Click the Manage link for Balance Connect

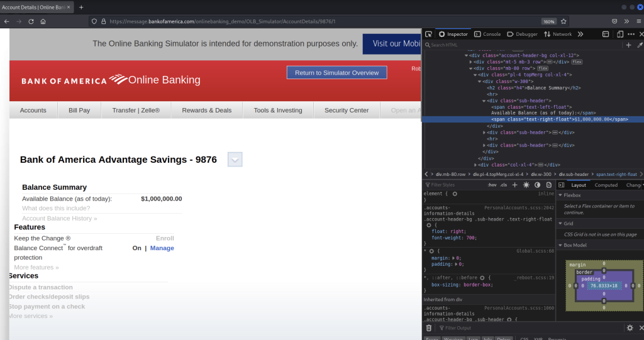pos(162,248)
